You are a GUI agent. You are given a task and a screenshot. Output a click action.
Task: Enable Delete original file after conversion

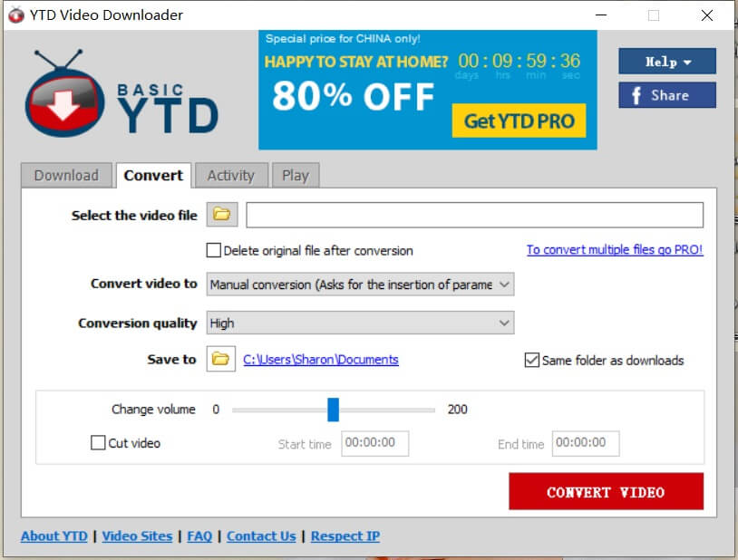[x=214, y=250]
